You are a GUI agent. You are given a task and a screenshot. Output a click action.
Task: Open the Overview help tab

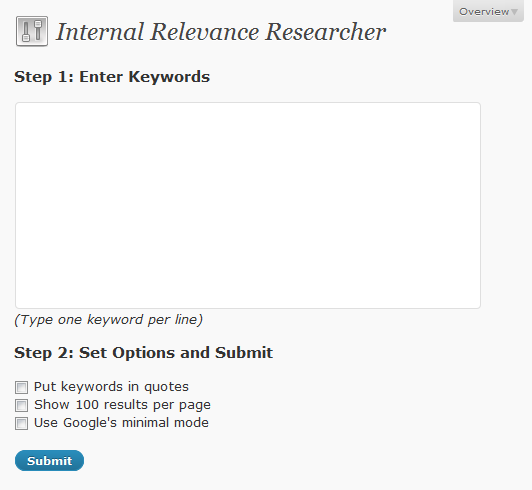pyautogui.click(x=488, y=11)
